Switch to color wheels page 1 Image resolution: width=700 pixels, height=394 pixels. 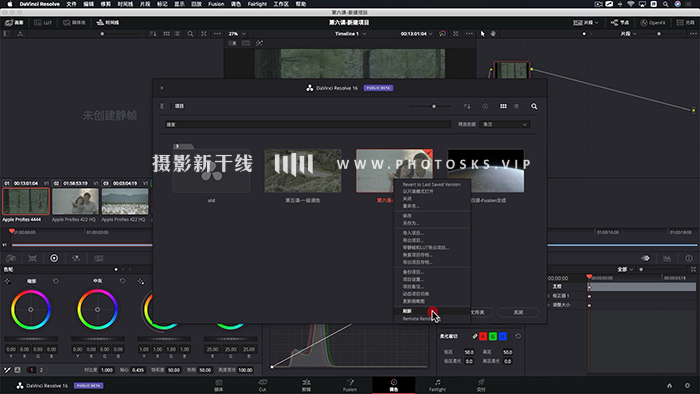click(31, 370)
